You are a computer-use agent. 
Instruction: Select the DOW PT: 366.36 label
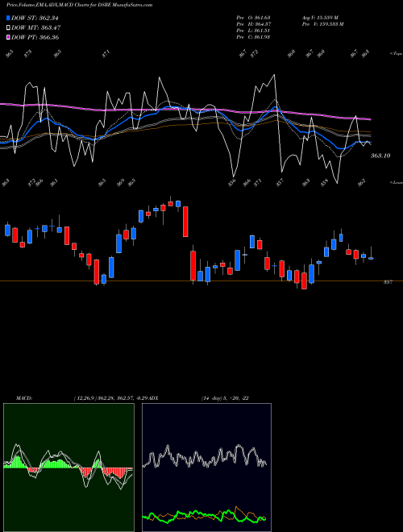click(35, 37)
